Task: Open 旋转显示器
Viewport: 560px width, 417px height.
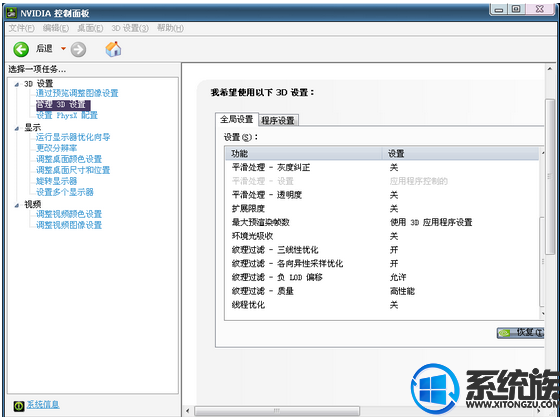Action: pos(56,181)
